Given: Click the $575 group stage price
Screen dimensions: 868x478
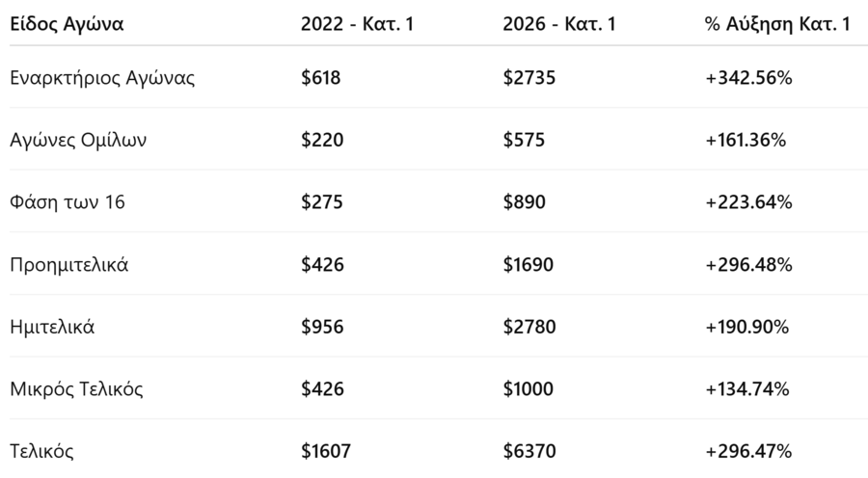Looking at the screenshot, I should [524, 140].
